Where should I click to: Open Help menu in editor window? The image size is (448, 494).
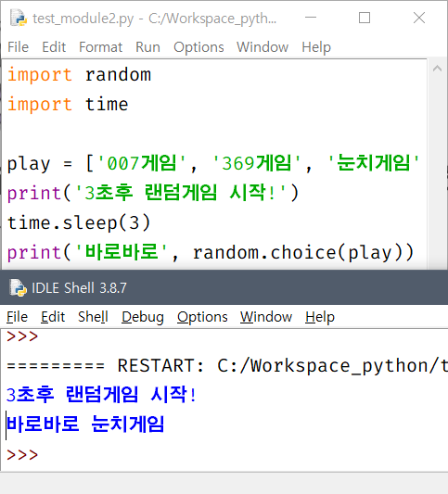pyautogui.click(x=316, y=47)
